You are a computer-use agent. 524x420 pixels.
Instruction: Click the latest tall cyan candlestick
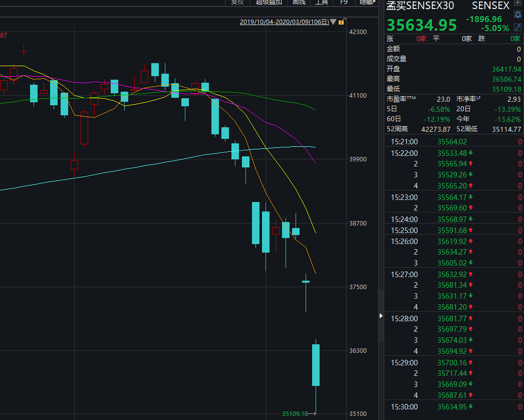(x=316, y=365)
